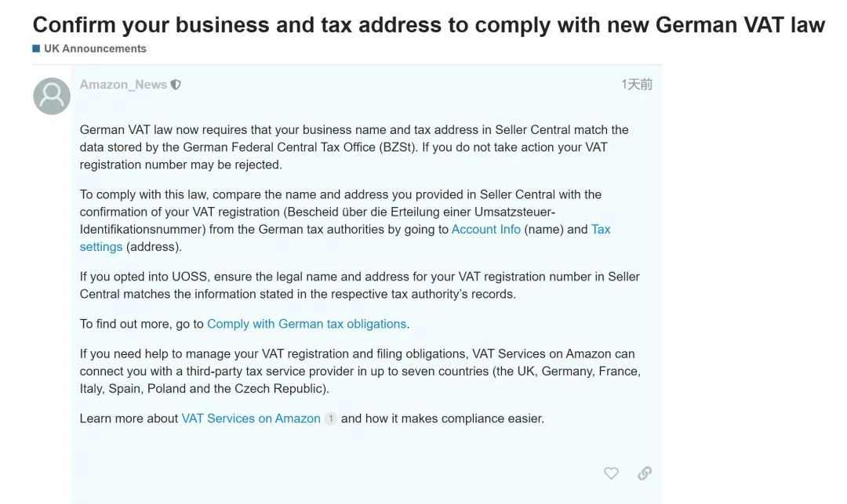Open the Account Info link
This screenshot has height=504, width=847.
(485, 229)
